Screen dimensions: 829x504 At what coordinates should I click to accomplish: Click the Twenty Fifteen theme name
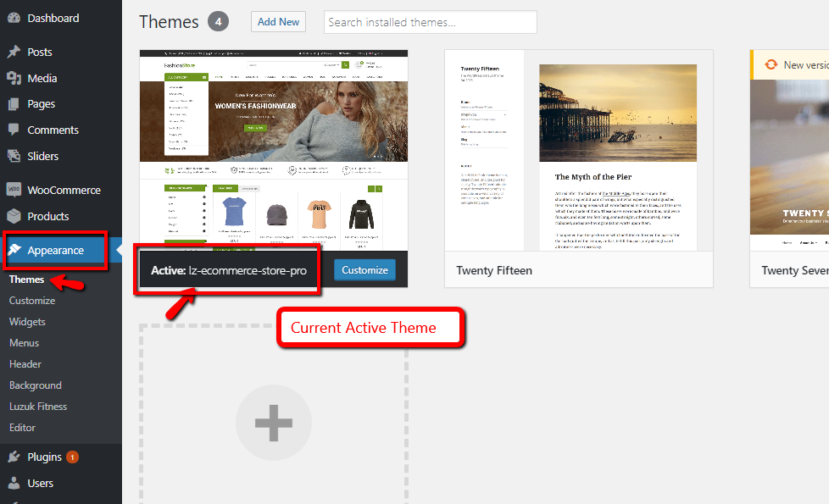(x=494, y=270)
